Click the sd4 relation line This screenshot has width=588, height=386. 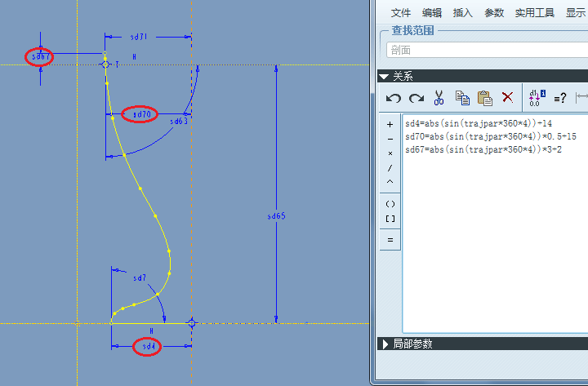479,123
